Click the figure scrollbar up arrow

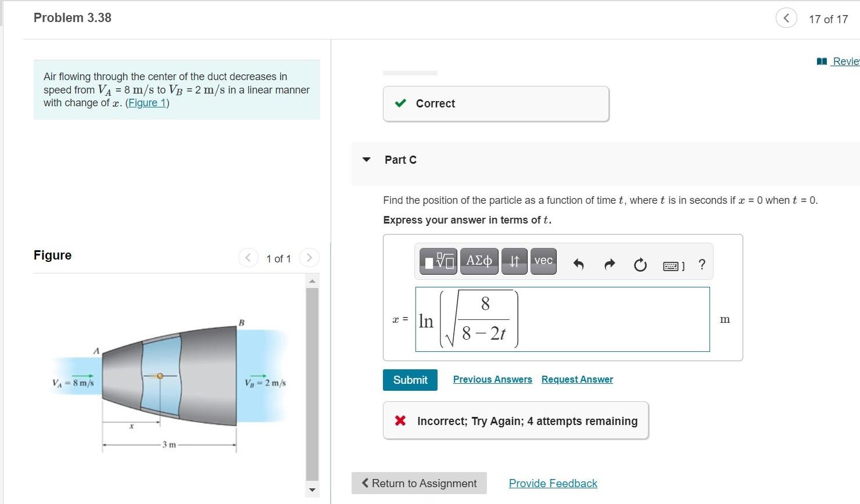313,281
